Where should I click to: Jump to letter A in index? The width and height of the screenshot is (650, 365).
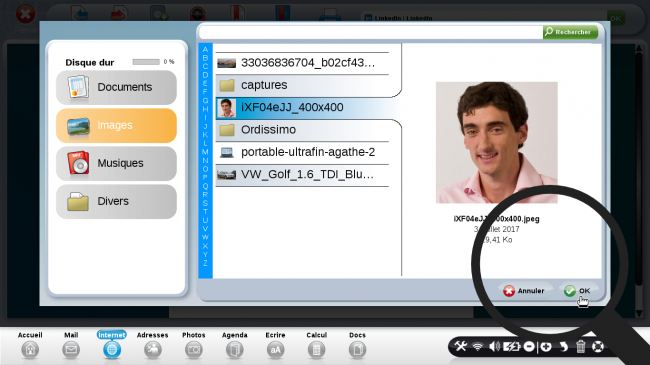[205, 49]
